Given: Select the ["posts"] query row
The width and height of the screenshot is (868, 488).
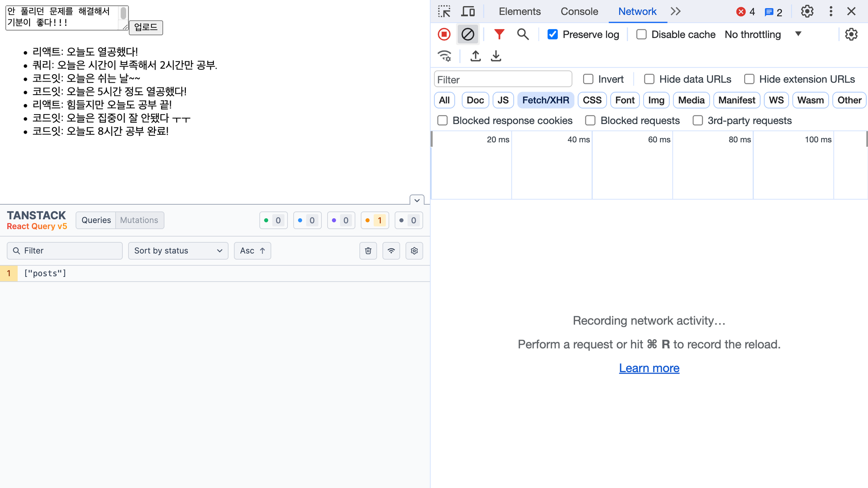Looking at the screenshot, I should click(215, 273).
